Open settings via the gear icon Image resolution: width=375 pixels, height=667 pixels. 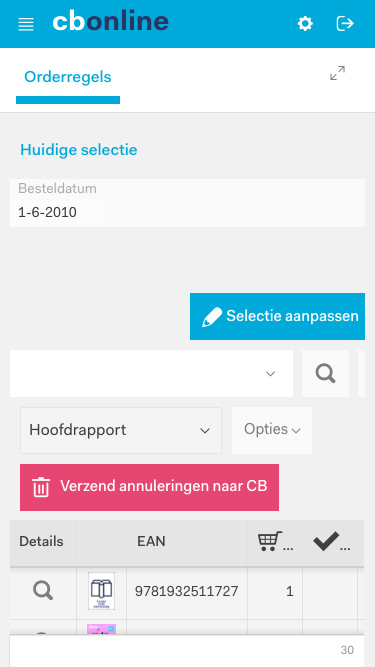[x=305, y=23]
